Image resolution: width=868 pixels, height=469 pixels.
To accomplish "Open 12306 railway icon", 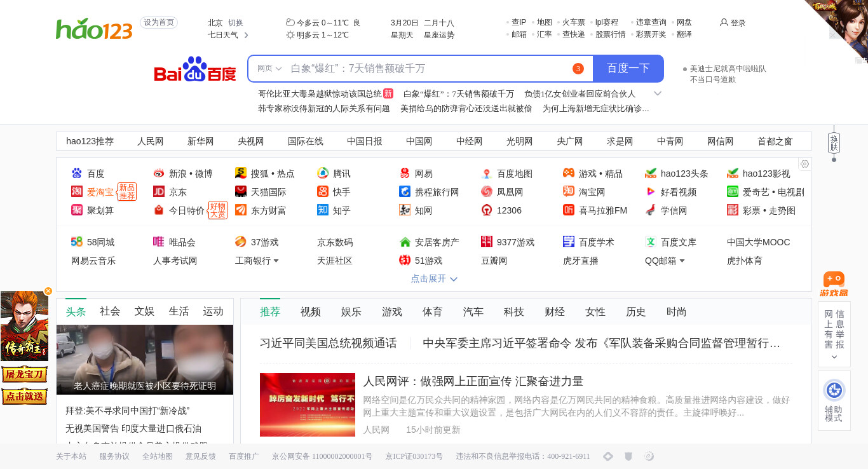I will 487,210.
